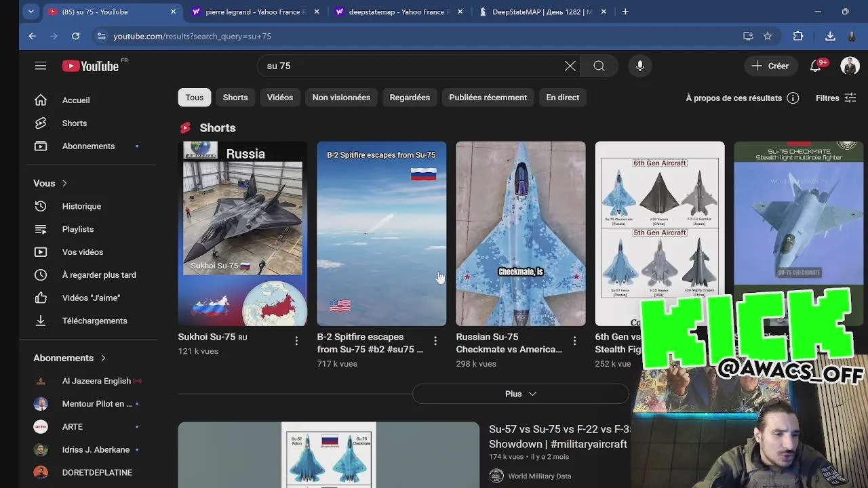Play B-2 Spitfire escapes short thumbnail
868x488 pixels.
click(382, 234)
